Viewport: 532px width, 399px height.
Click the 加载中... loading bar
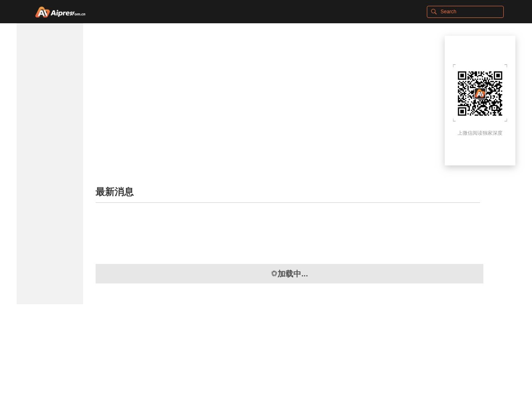click(289, 273)
